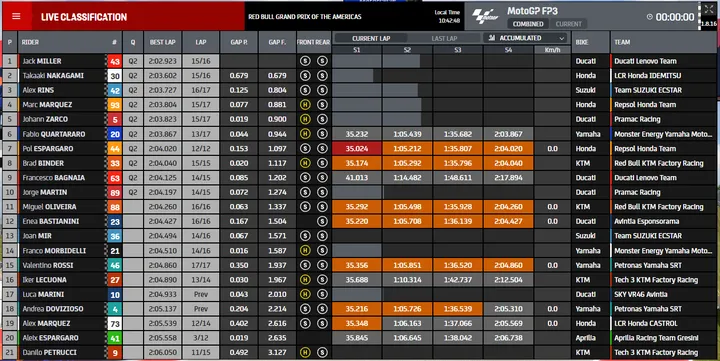This screenshot has width=720, height=361.
Task: Click the LAP column header
Action: pos(201,42)
